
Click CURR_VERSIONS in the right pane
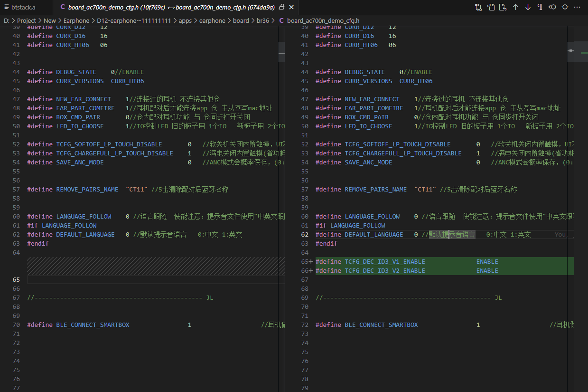click(368, 81)
